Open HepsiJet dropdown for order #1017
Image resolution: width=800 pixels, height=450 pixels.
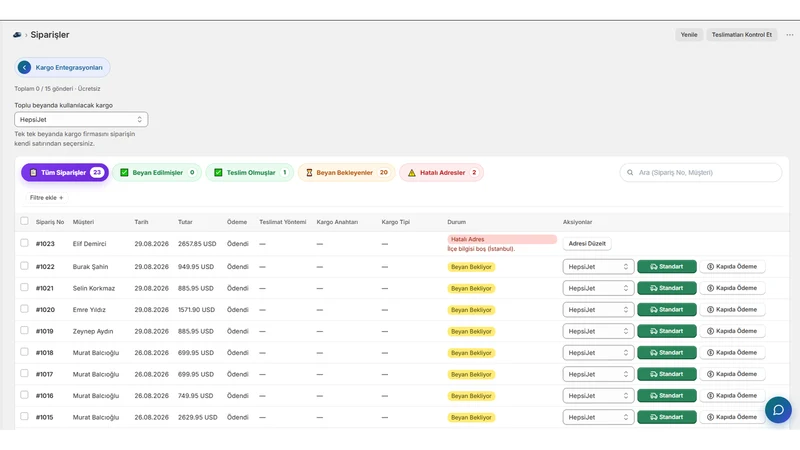click(598, 373)
